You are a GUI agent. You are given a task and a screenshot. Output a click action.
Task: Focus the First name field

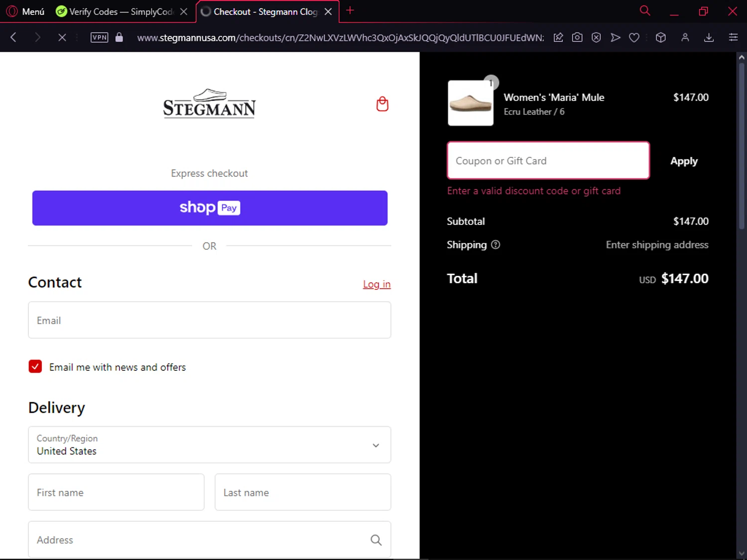[x=116, y=492]
